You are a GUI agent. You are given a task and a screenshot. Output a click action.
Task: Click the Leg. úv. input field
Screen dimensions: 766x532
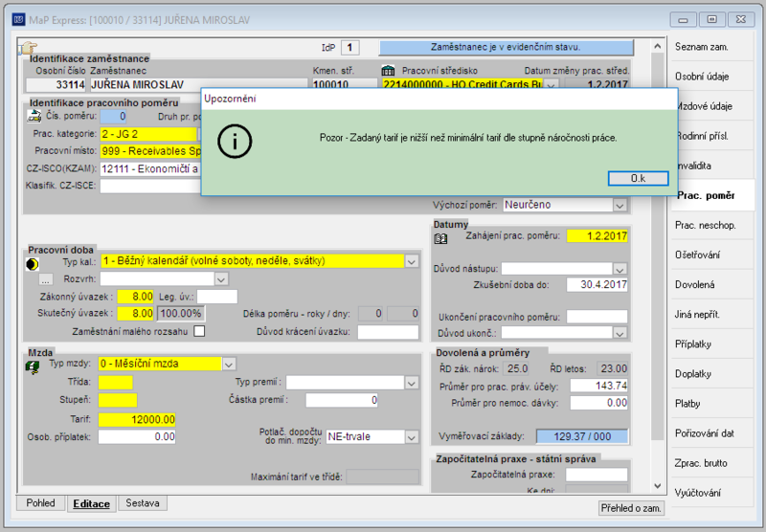(x=217, y=297)
